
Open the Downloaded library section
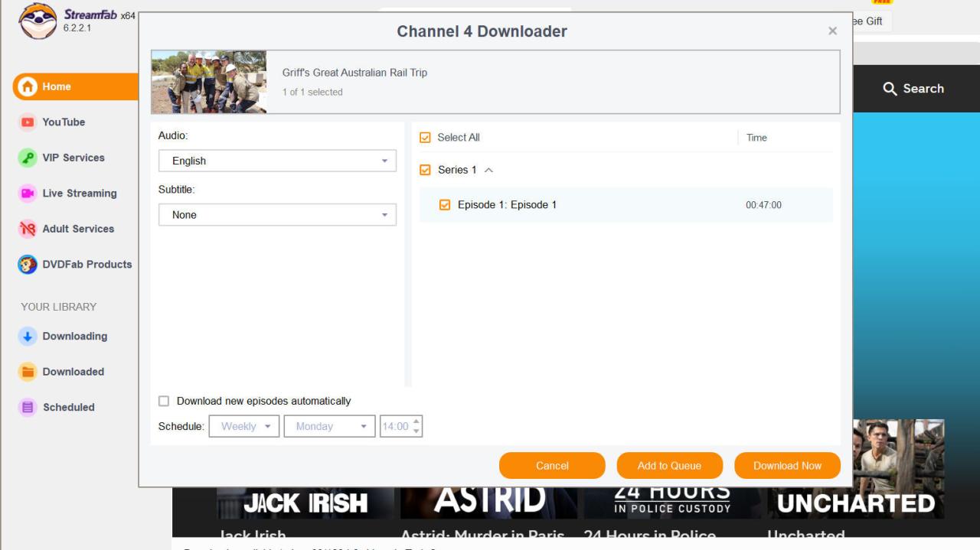[x=73, y=372]
